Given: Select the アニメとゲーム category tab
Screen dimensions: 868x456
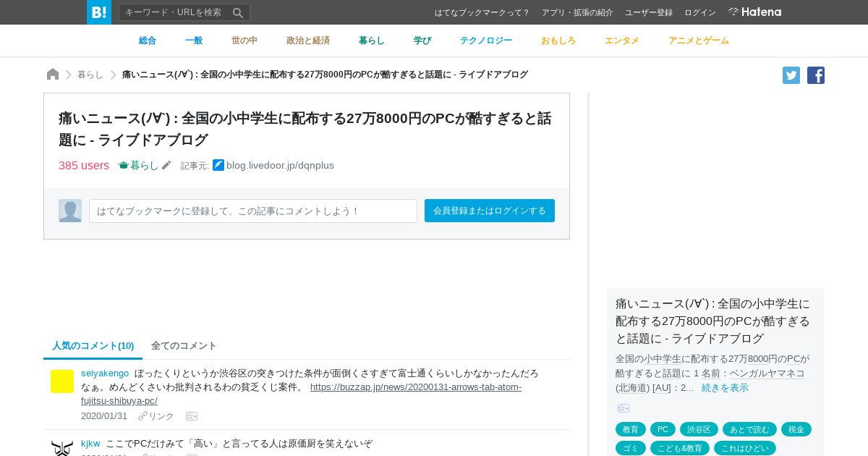Looking at the screenshot, I should 699,41.
